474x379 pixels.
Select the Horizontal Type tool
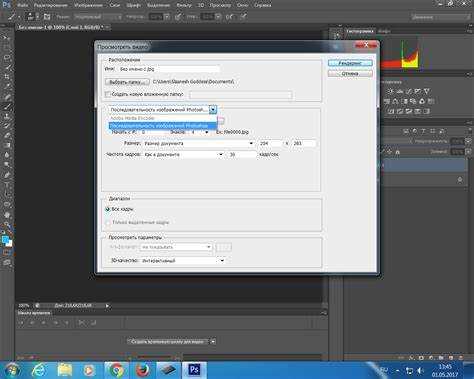(7, 184)
